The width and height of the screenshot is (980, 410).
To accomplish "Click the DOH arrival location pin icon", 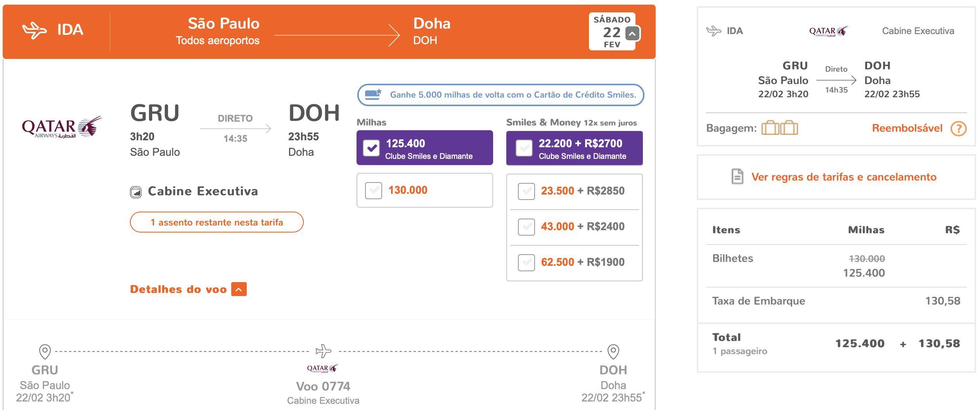I will click(x=613, y=351).
